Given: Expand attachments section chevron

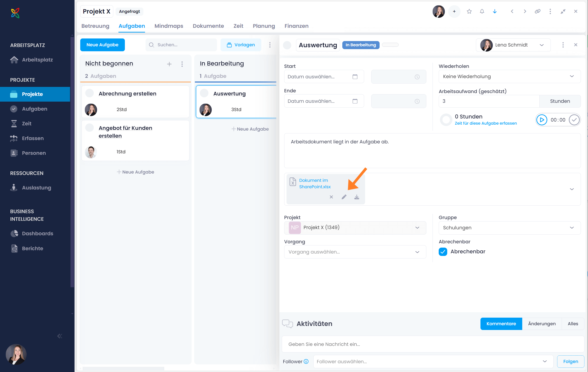Looking at the screenshot, I should click(x=572, y=189).
